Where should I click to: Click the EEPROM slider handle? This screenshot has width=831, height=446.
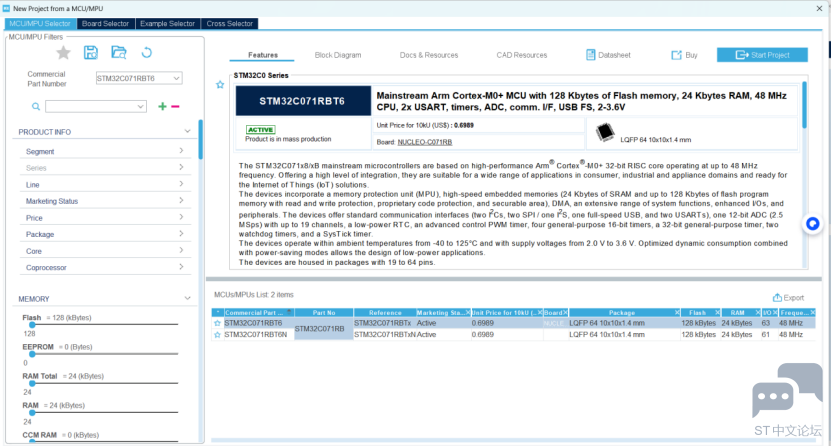[32, 354]
